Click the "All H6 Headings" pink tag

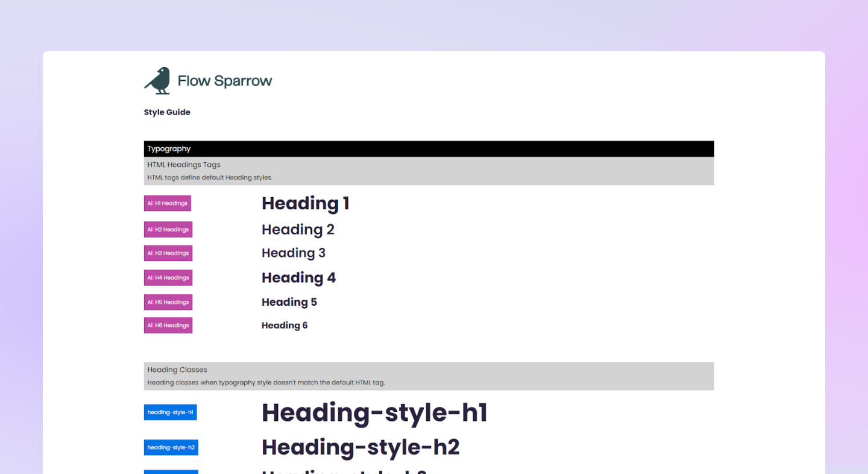pyautogui.click(x=168, y=325)
